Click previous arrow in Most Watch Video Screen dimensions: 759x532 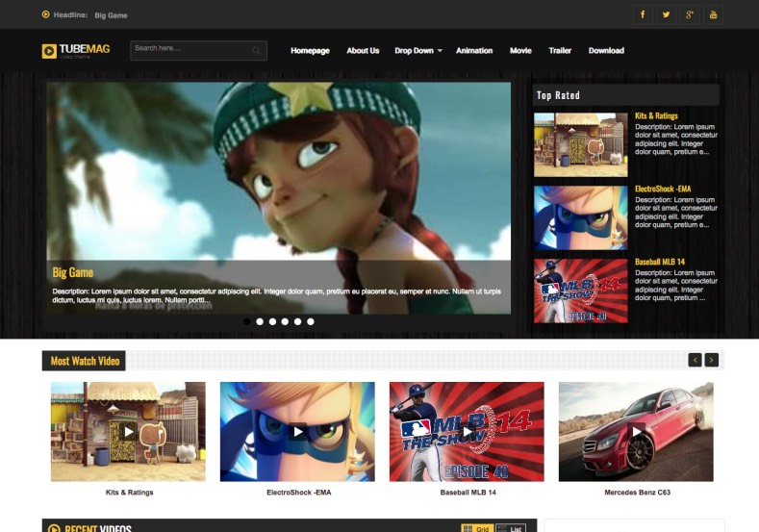coord(696,360)
